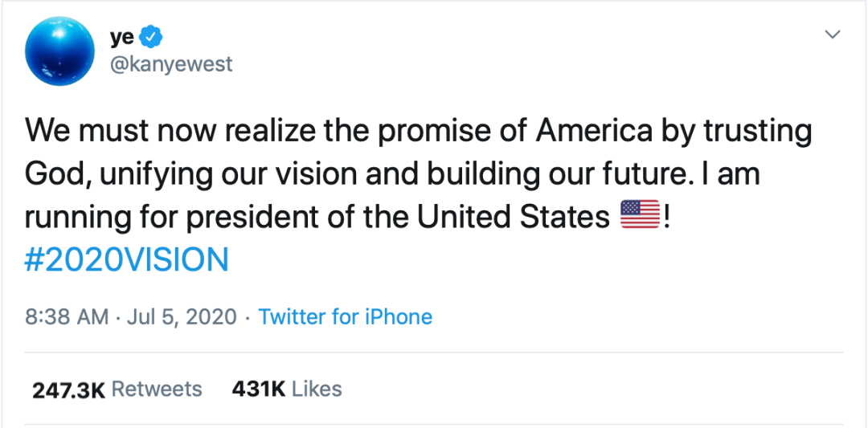Open the @kanyewest handle link

(170, 64)
